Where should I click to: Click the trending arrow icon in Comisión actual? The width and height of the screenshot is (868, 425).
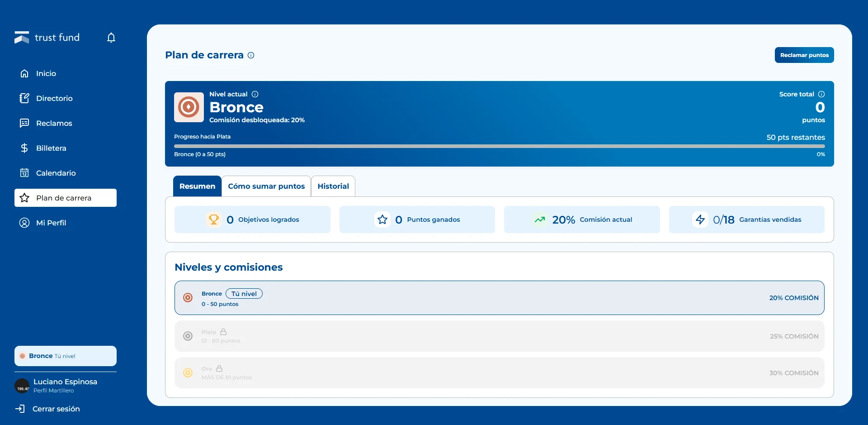click(540, 220)
